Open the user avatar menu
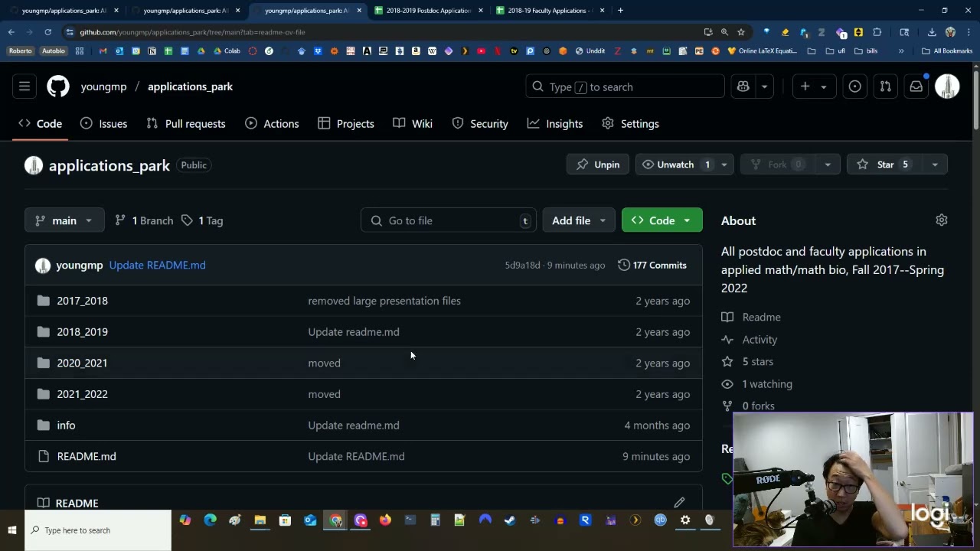The height and width of the screenshot is (551, 980). tap(948, 86)
